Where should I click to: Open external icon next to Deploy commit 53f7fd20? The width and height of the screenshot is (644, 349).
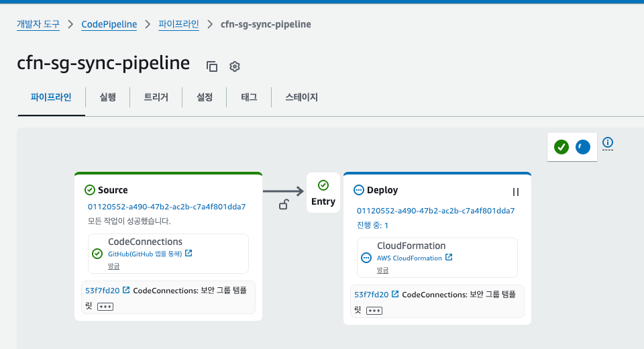pyautogui.click(x=395, y=294)
